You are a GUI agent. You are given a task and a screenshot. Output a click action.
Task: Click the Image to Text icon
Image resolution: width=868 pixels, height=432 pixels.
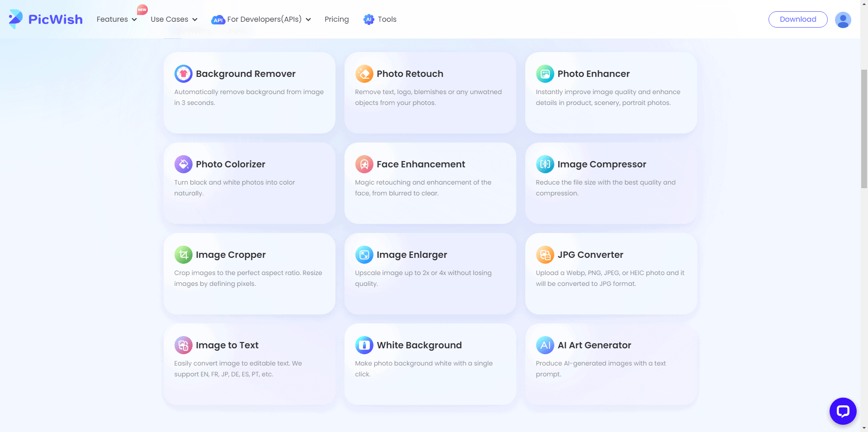(184, 345)
